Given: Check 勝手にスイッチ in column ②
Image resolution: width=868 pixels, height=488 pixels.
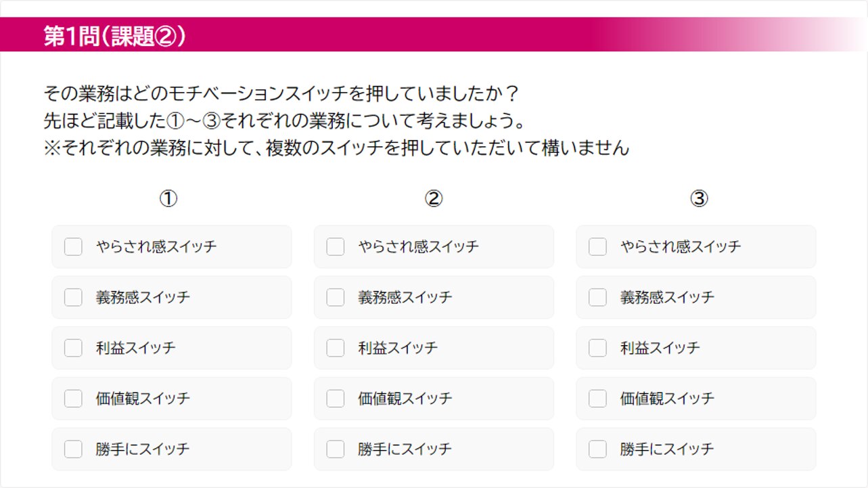Looking at the screenshot, I should click(336, 449).
